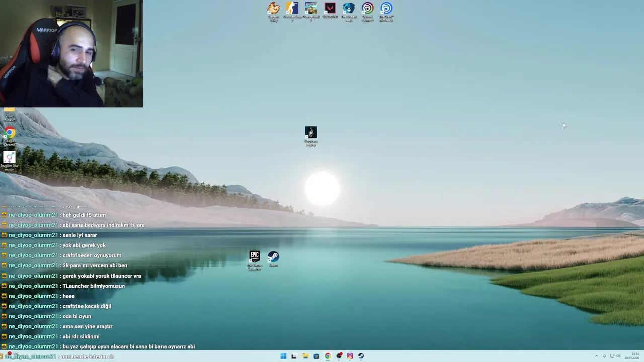Open the blue bear game desktop shortcut
The width and height of the screenshot is (644, 362).
point(349,12)
